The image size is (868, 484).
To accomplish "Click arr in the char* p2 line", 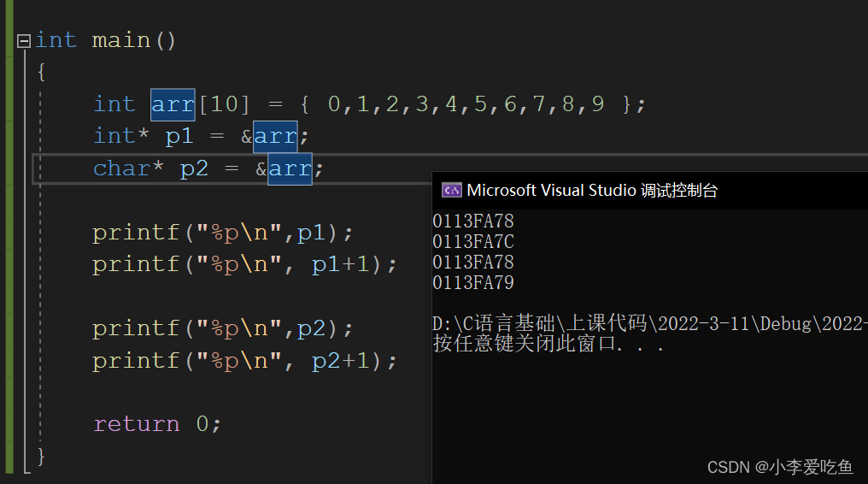I will tap(290, 169).
